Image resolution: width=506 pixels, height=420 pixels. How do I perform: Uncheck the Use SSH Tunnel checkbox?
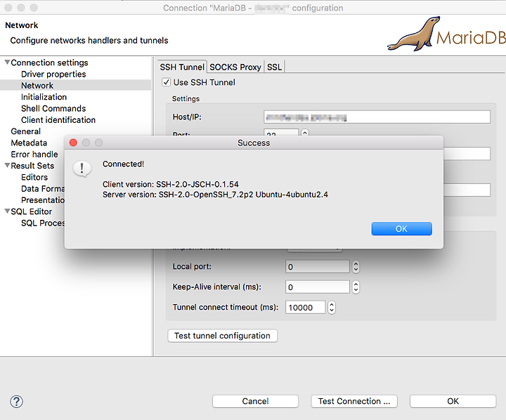(x=166, y=82)
